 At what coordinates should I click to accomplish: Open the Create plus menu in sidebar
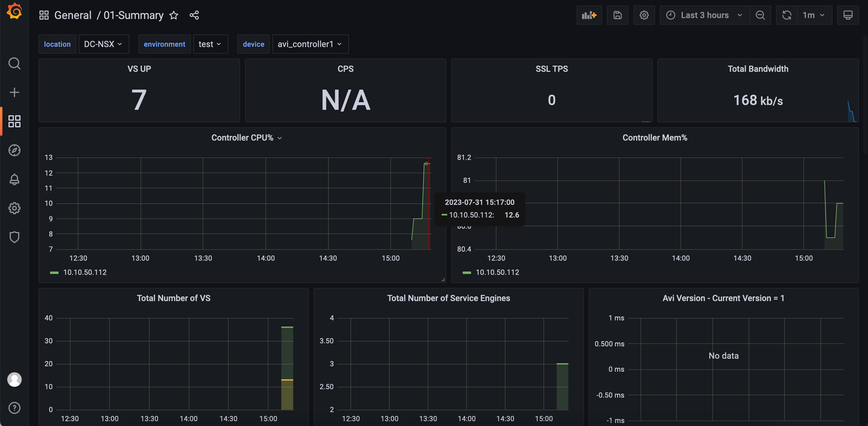pos(14,92)
